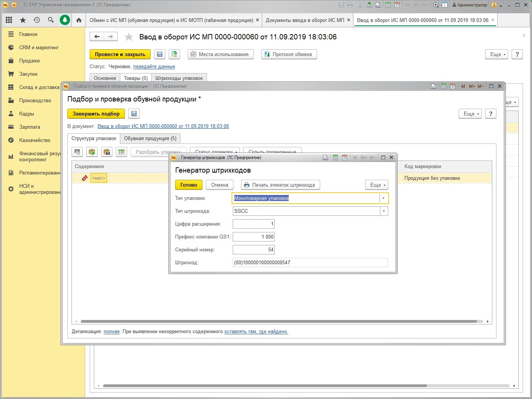Open calculator icon in main title bar
This screenshot has height=399, width=532.
coord(388,5)
